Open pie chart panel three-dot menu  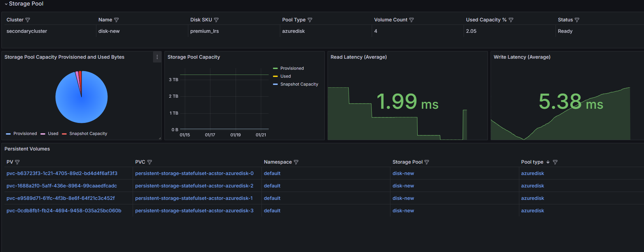(157, 57)
